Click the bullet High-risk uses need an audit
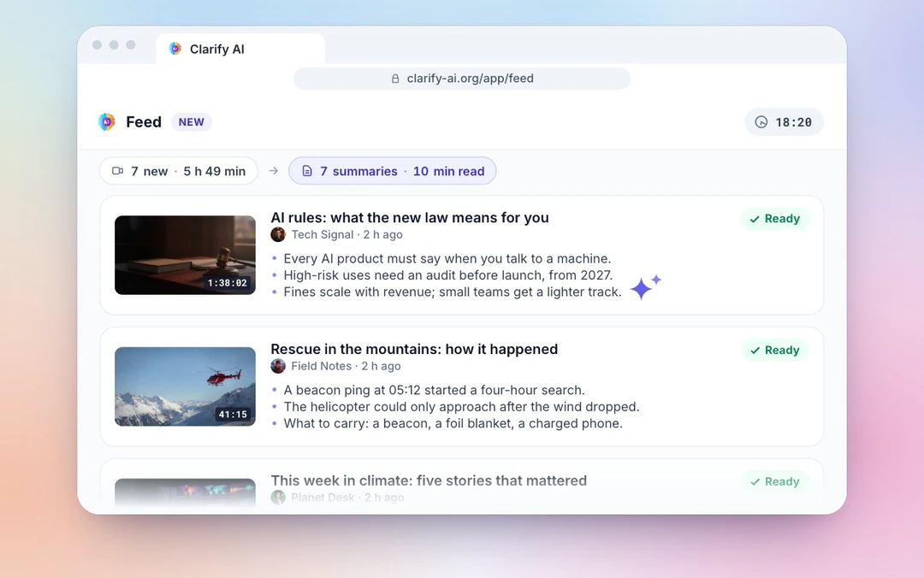The image size is (924, 578). (x=447, y=275)
